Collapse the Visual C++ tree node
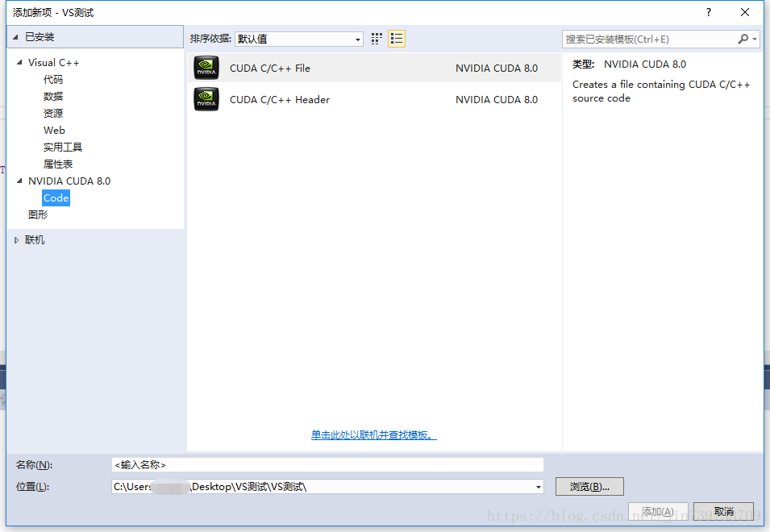770x532 pixels. [x=19, y=62]
